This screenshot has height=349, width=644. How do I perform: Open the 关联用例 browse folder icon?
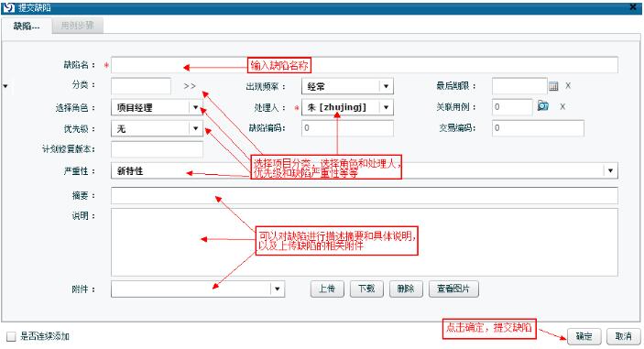click(543, 106)
